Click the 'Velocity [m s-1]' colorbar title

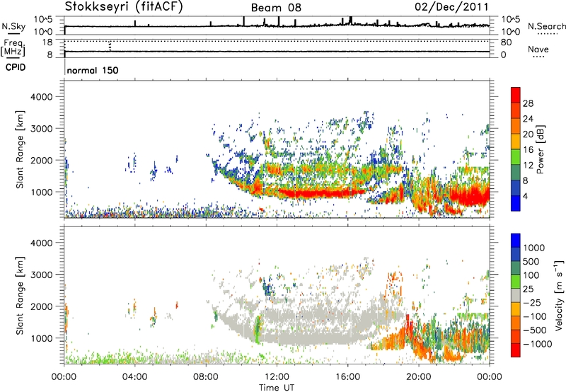click(x=559, y=295)
